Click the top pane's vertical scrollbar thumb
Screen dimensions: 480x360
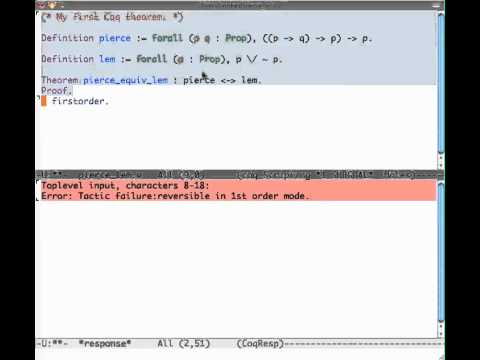tap(441, 83)
